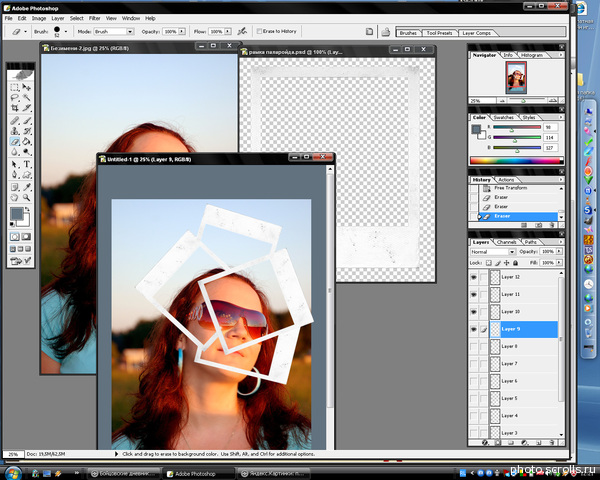Select the Magic Wand tool
600x480 pixels.
tap(26, 98)
